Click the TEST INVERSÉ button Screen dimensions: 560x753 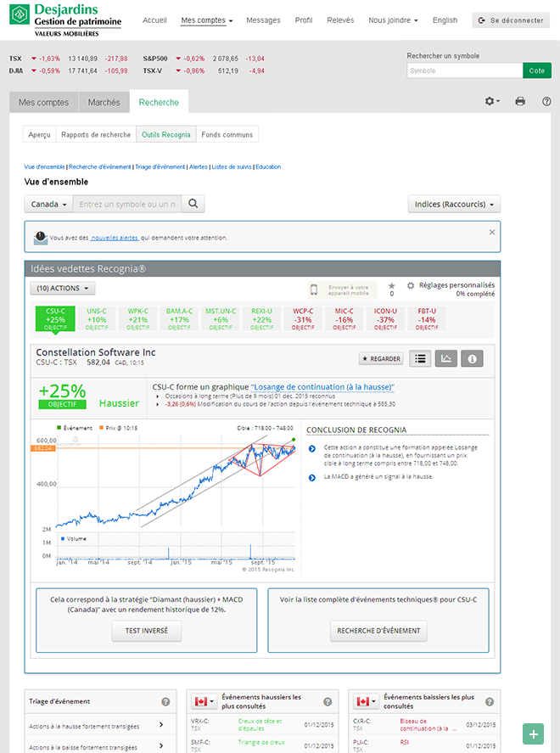[x=146, y=631]
